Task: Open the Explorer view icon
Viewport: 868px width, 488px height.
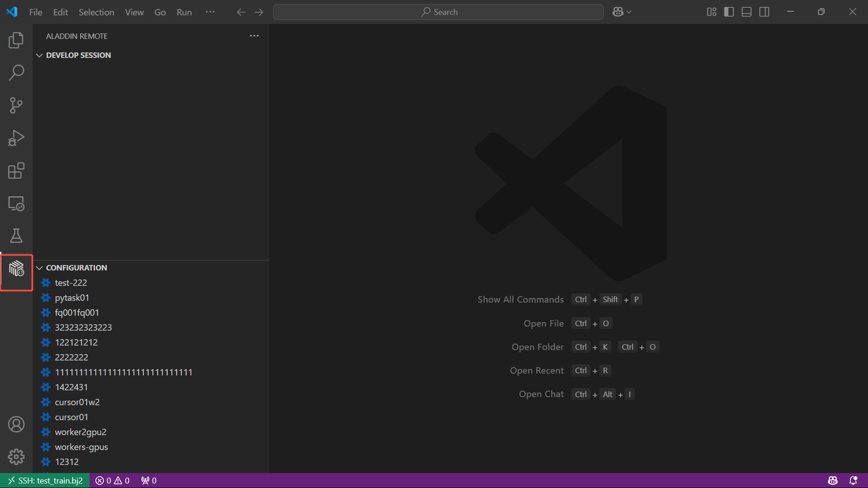Action: tap(16, 40)
